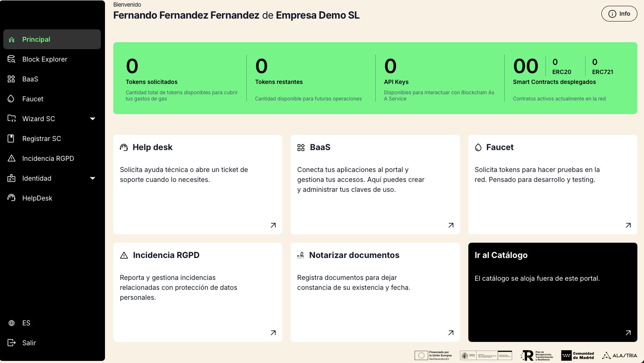This screenshot has height=363, width=644.
Task: Log out with the Salir label
Action: click(x=29, y=343)
